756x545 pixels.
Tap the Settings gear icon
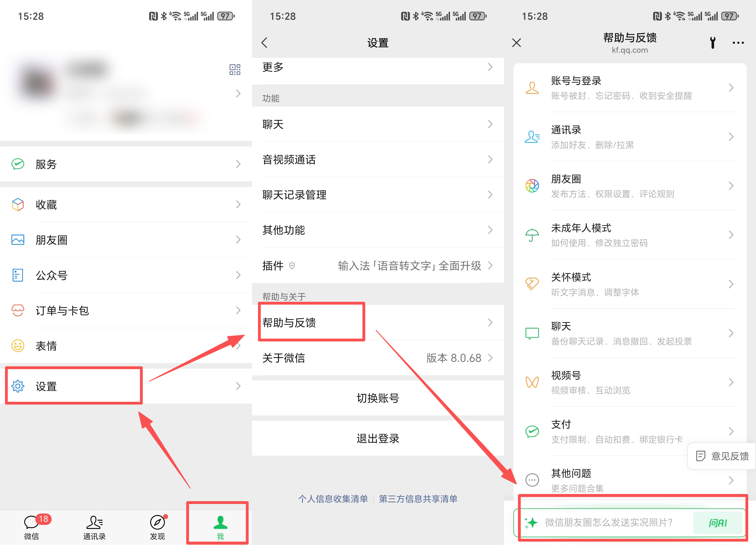click(x=18, y=386)
